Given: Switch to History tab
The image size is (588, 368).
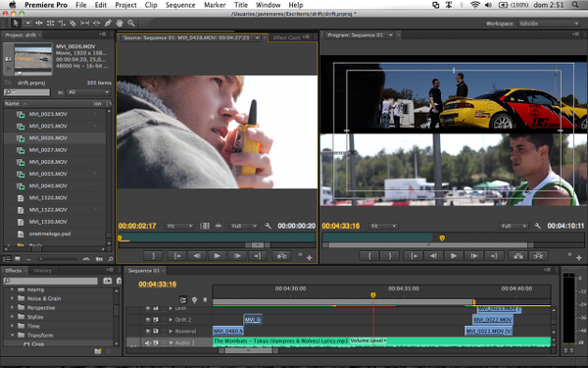Looking at the screenshot, I should [42, 271].
